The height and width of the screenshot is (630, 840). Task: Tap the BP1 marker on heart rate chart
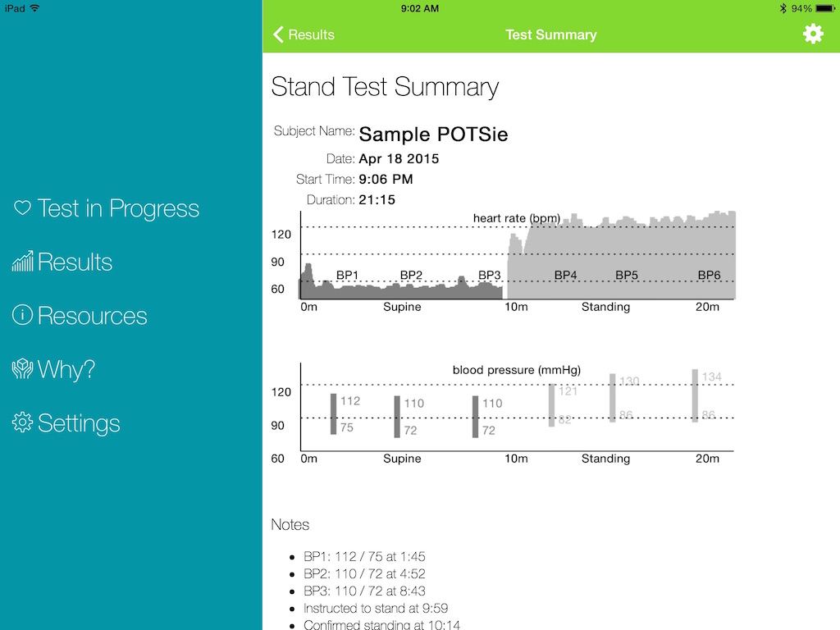tap(348, 276)
